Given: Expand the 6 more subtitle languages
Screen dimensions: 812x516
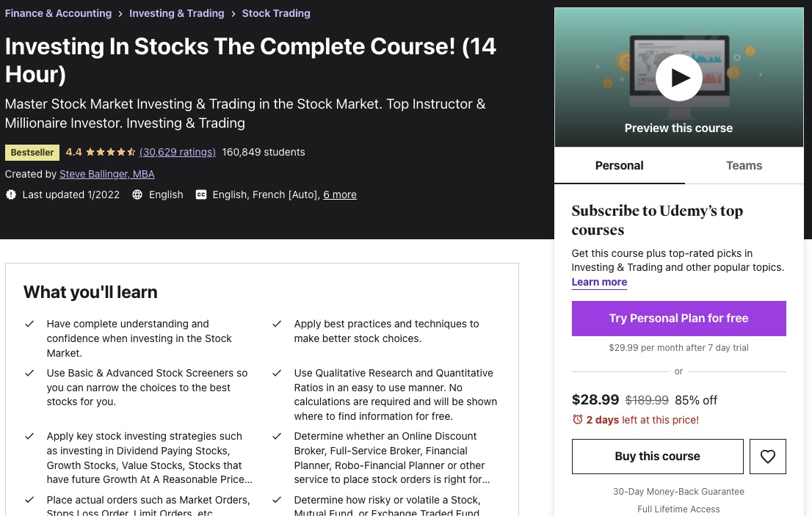Looking at the screenshot, I should click(340, 195).
